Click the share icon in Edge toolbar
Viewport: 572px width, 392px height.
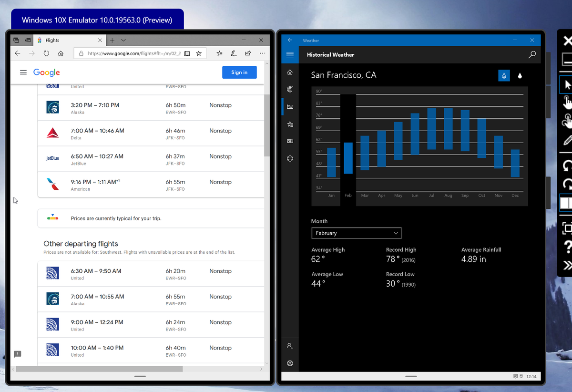(248, 53)
